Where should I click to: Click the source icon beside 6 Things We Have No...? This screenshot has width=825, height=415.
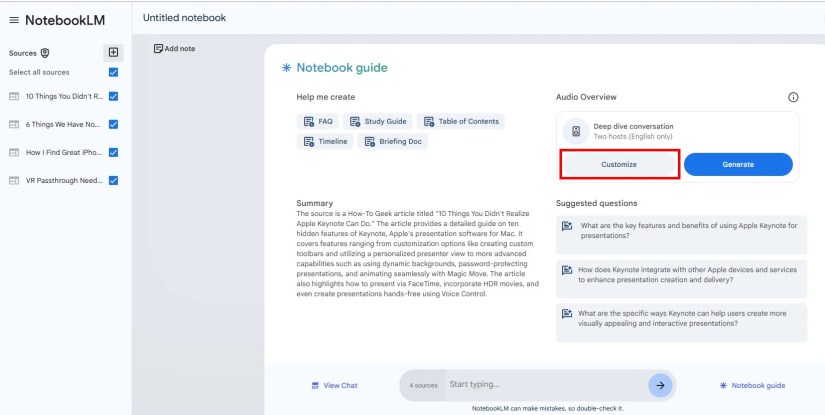pos(14,125)
